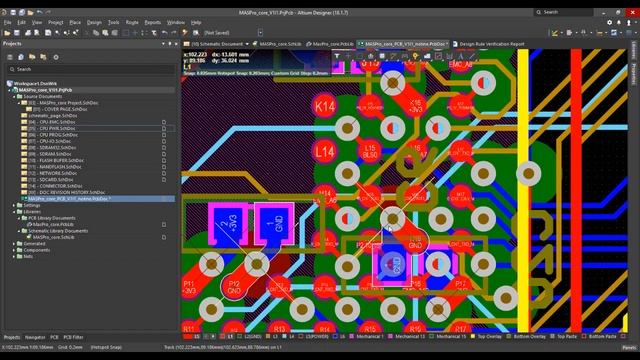Click the copy icon in the main toolbar
Image resolution: width=640 pixels, height=360 pixels.
(x=96, y=33)
